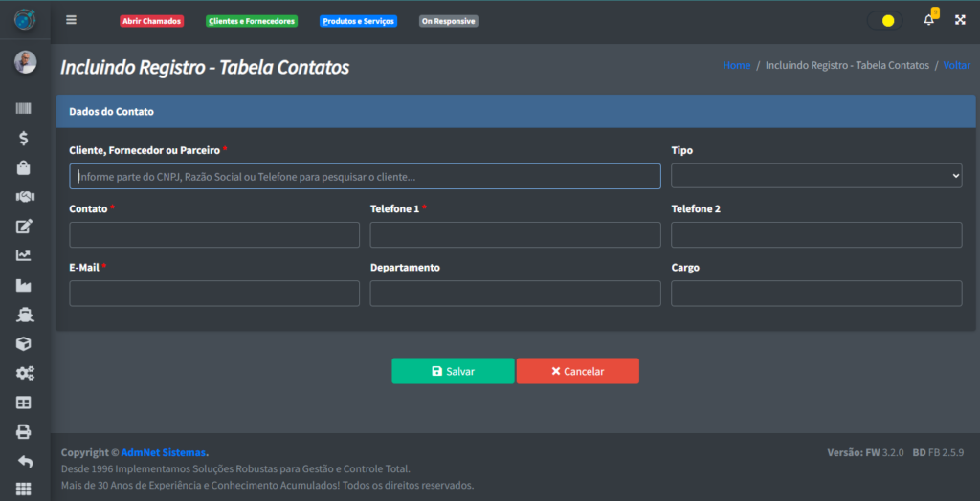
Task: Toggle sidebar with the hamburger menu icon
Action: pyautogui.click(x=72, y=20)
